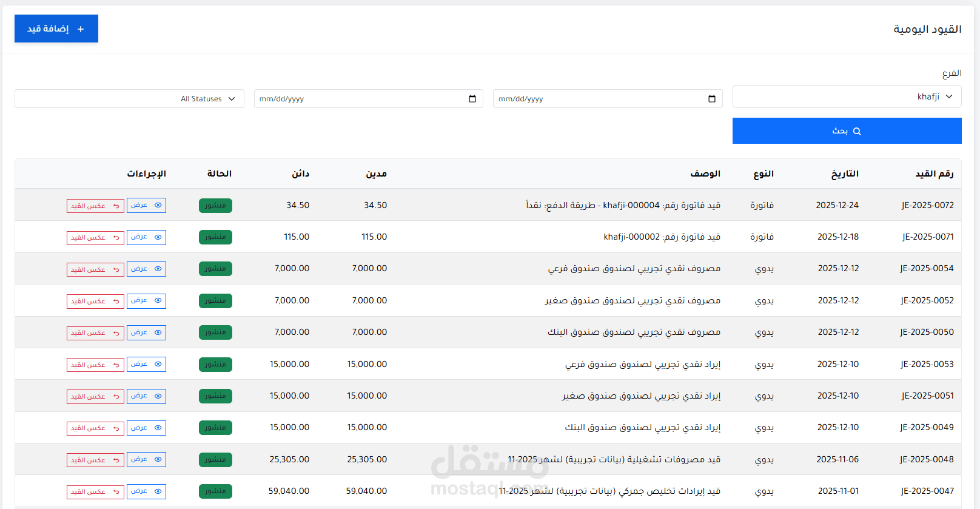Open calendar picker in date field beside khafji dropdown

pos(712,99)
